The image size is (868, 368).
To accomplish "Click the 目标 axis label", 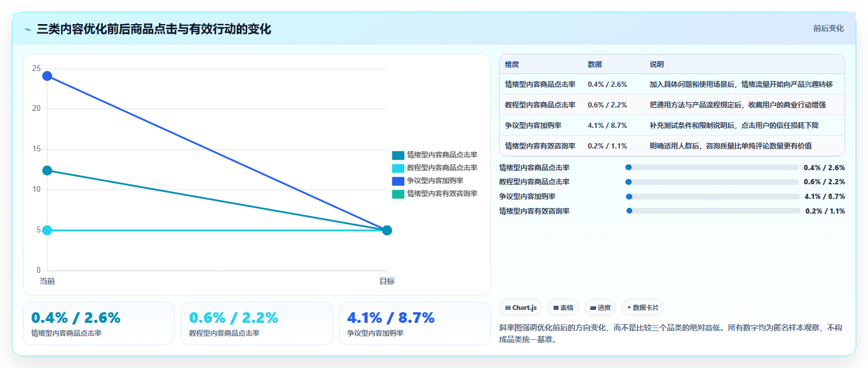I will coord(387,281).
